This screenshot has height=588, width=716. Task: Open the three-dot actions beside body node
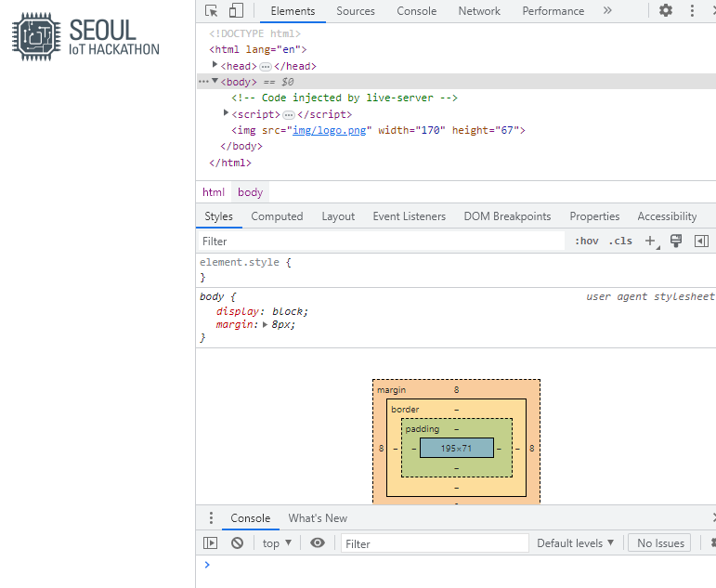point(203,82)
